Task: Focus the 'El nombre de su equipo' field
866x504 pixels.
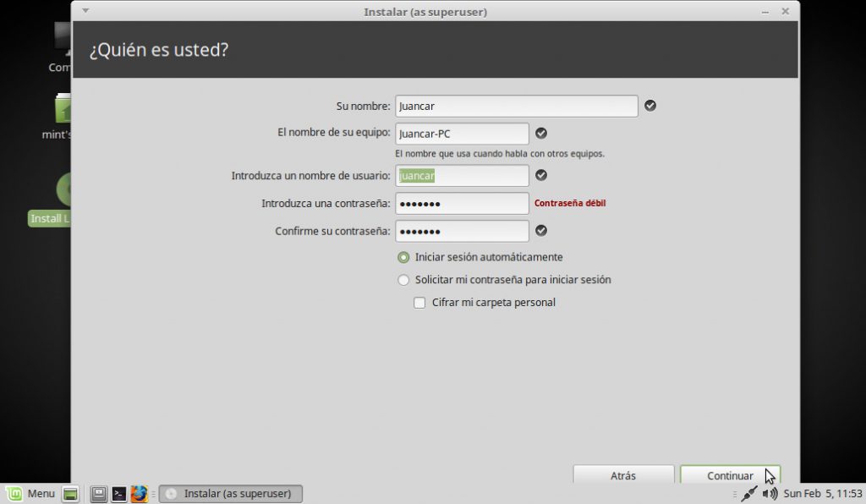Action: tap(462, 134)
